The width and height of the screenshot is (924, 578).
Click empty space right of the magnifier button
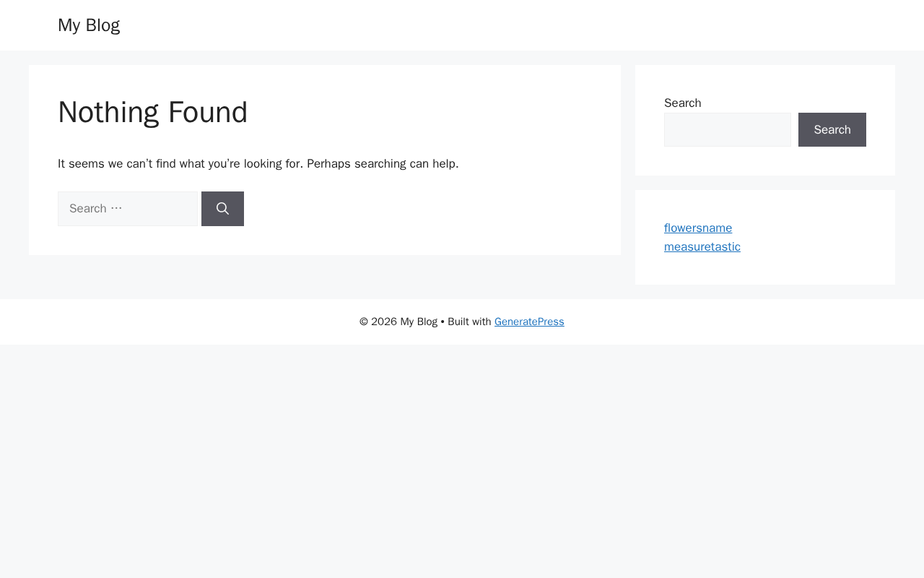419,209
